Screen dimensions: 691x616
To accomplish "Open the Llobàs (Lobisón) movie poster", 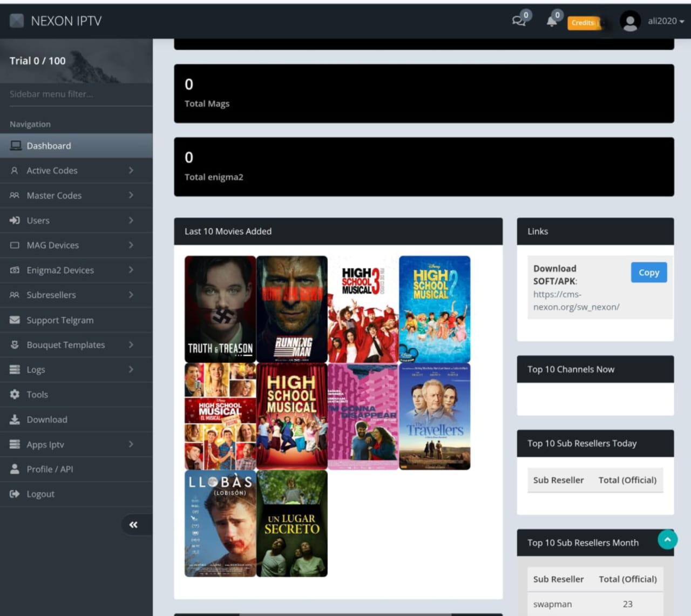I will pos(220,523).
